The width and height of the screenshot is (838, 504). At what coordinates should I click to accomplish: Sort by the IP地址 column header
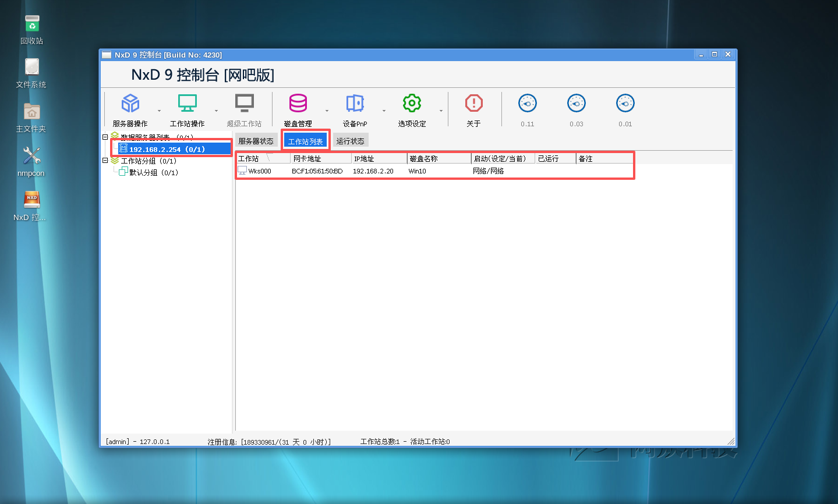(x=379, y=158)
